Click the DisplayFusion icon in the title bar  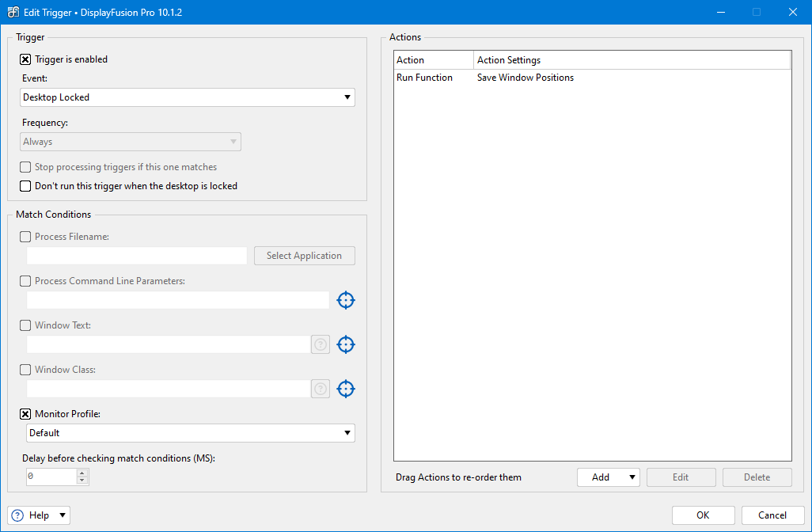click(x=13, y=12)
